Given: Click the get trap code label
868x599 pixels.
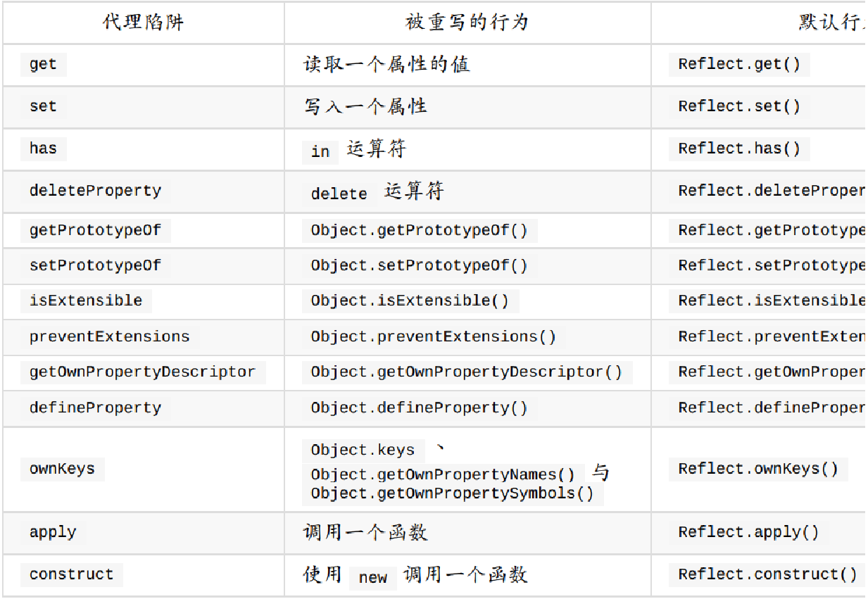Looking at the screenshot, I should tap(43, 64).
